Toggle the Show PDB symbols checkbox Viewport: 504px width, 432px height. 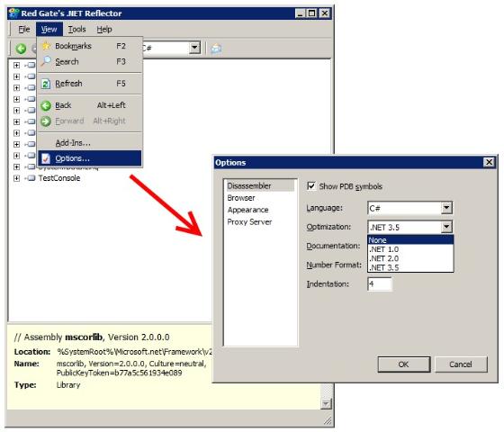[311, 186]
